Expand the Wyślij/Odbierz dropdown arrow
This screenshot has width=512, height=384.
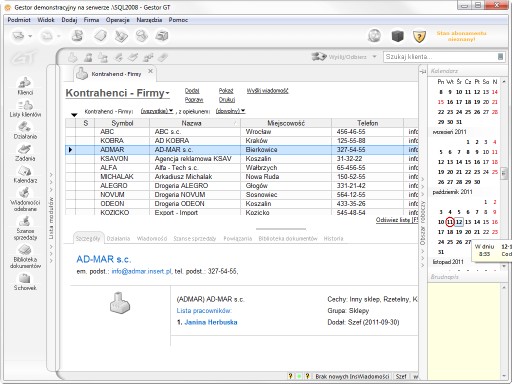(374, 57)
